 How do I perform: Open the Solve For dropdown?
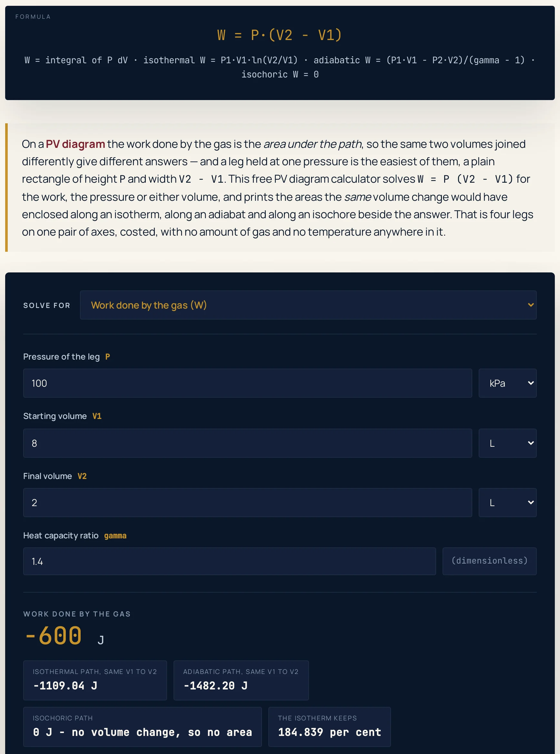[308, 305]
